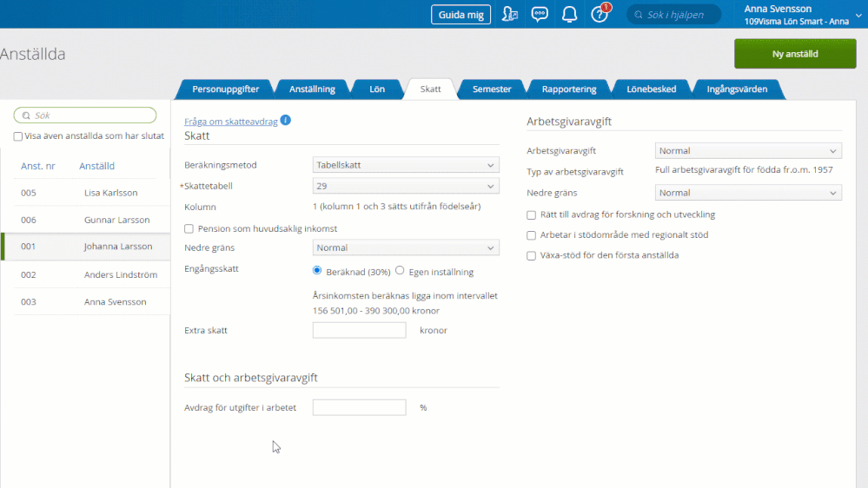Check Visa även anställda som har slutat
The image size is (868, 488).
[x=18, y=136]
